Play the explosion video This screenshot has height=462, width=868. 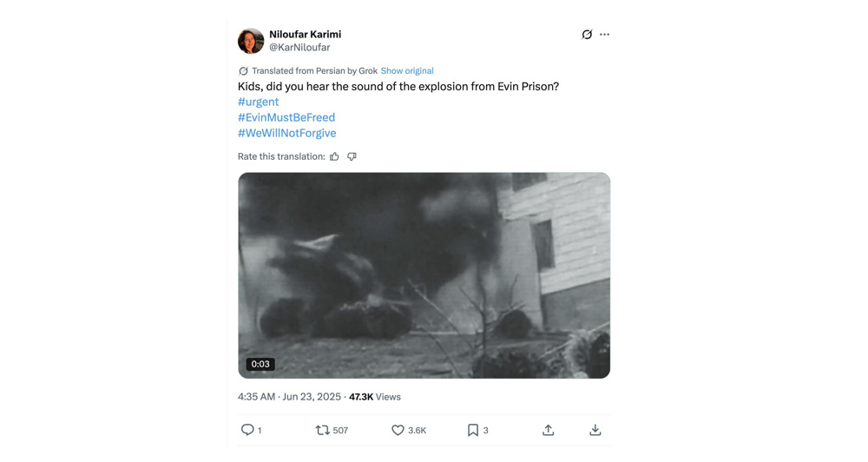[x=424, y=275]
